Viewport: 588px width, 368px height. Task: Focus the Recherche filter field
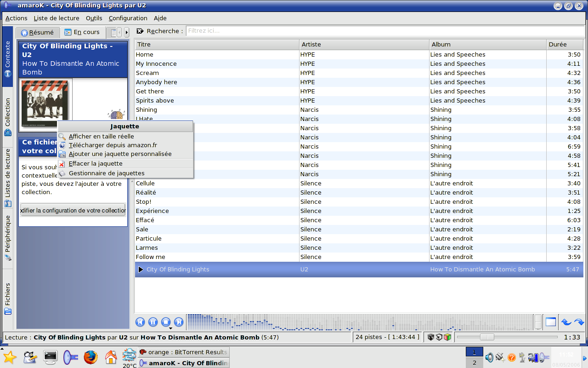click(x=386, y=31)
